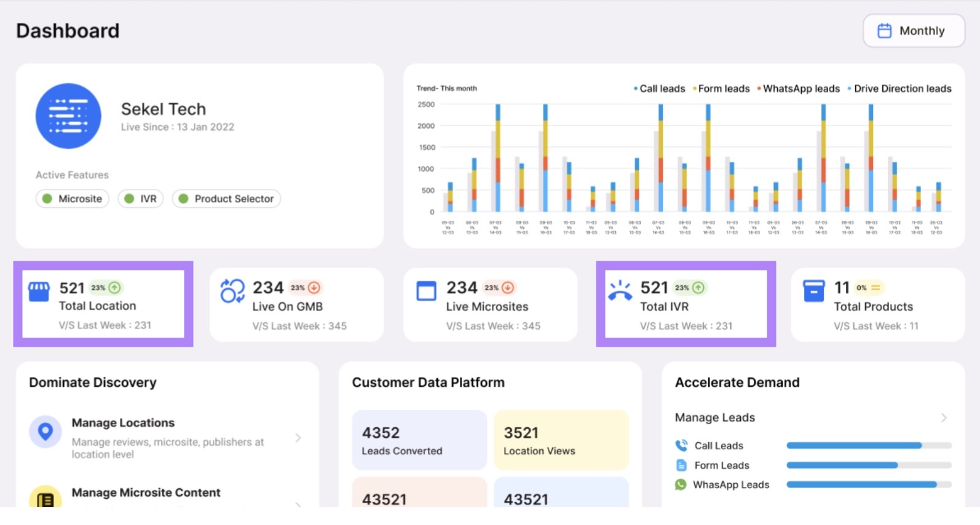
Task: Expand Manage Locations chevron arrow
Action: tap(298, 438)
